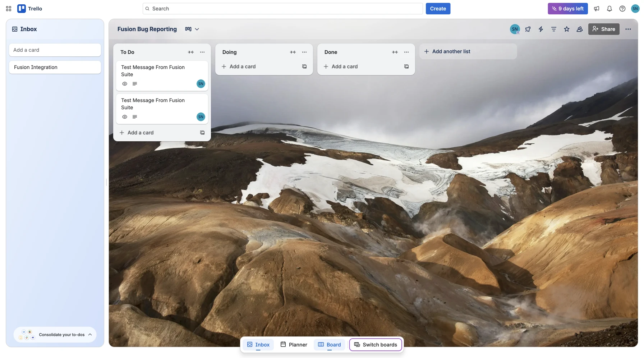Toggle the Board view in bottom bar
The width and height of the screenshot is (644, 358).
coord(329,345)
